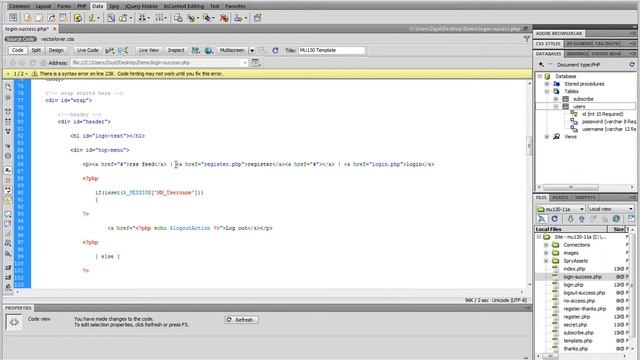Click the Synchronize icon in Files panel
The width and height of the screenshot is (640, 360).
pyautogui.click(x=616, y=219)
